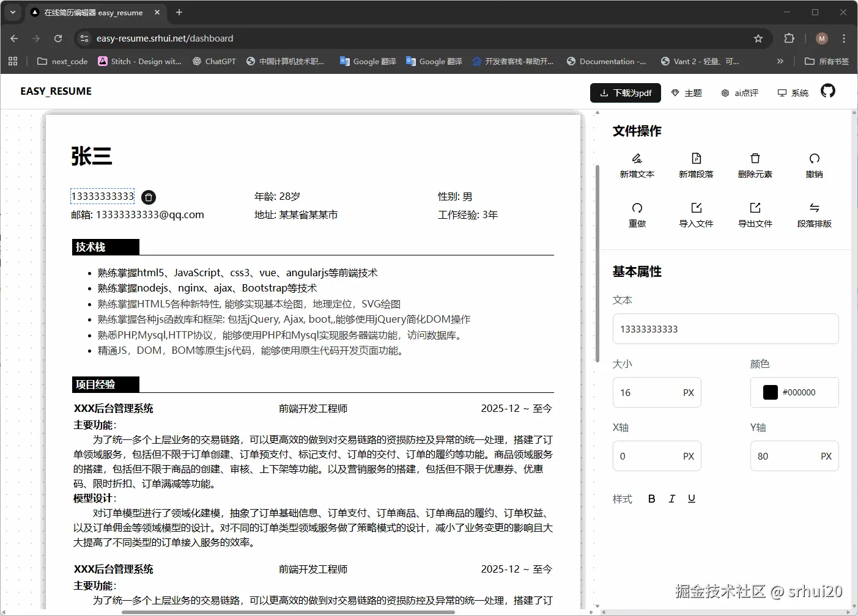858x616 pixels.
Task: Select the name heading 张三
Action: point(92,156)
